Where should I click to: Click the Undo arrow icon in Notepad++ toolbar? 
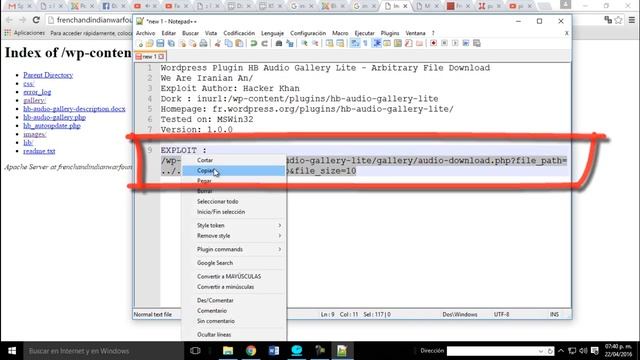coord(254,43)
